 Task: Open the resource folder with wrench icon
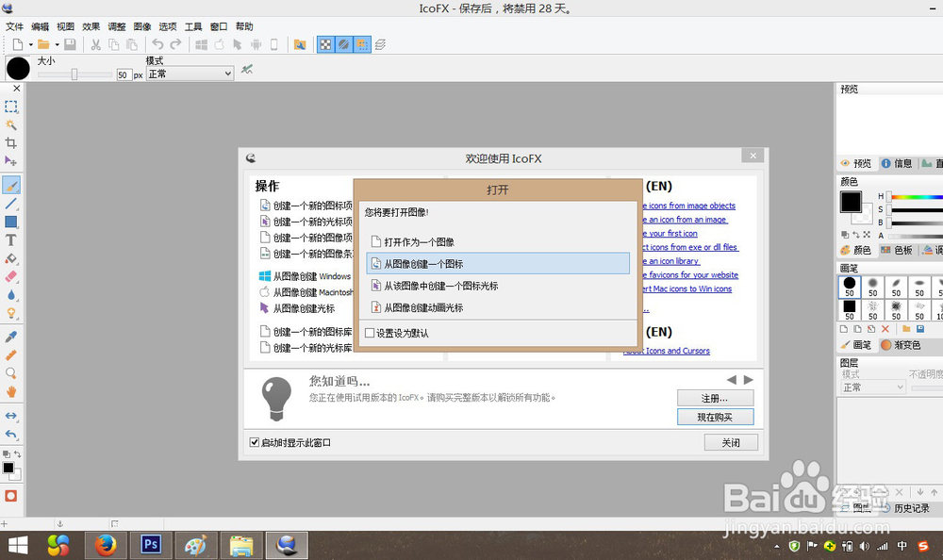pos(300,44)
